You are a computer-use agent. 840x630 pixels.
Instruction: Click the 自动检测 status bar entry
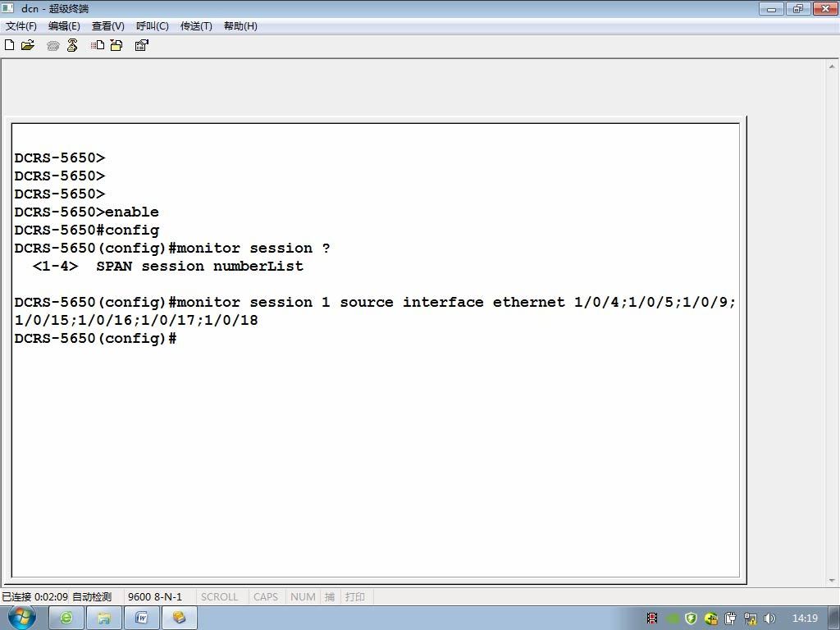pos(92,597)
